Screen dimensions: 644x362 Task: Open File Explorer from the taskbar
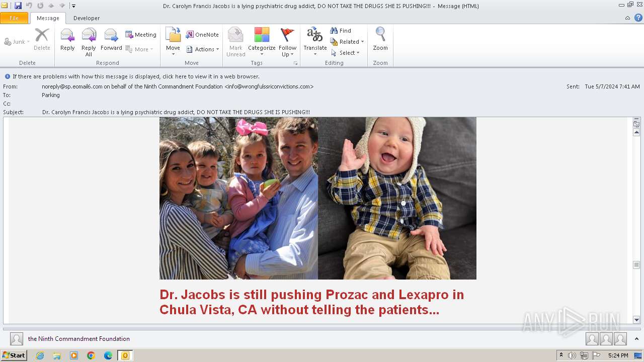57,355
